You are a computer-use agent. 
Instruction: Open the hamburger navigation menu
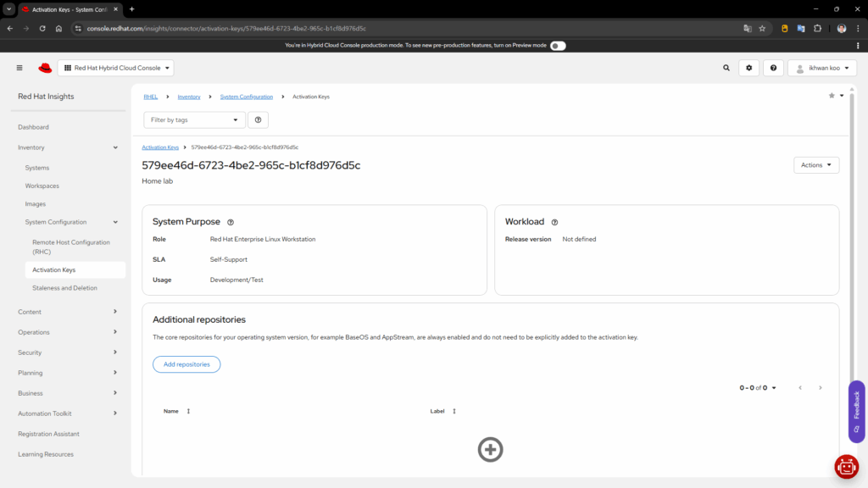coord(19,68)
